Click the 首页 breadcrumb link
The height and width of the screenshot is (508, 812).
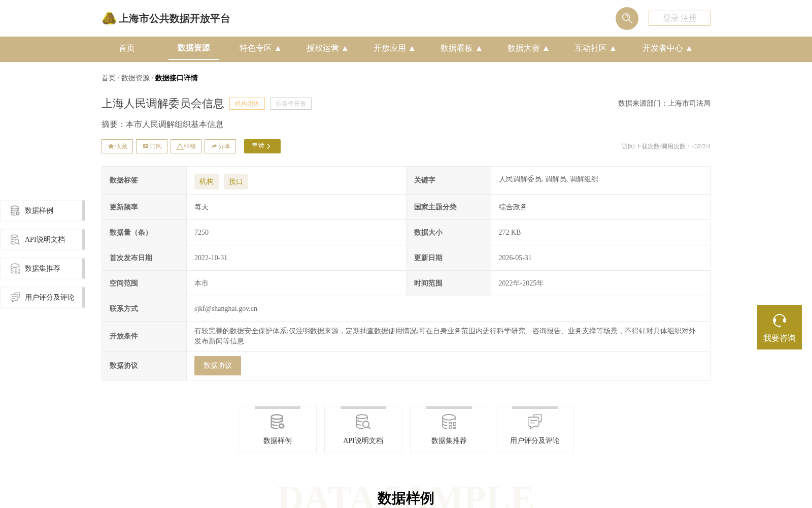pyautogui.click(x=109, y=78)
